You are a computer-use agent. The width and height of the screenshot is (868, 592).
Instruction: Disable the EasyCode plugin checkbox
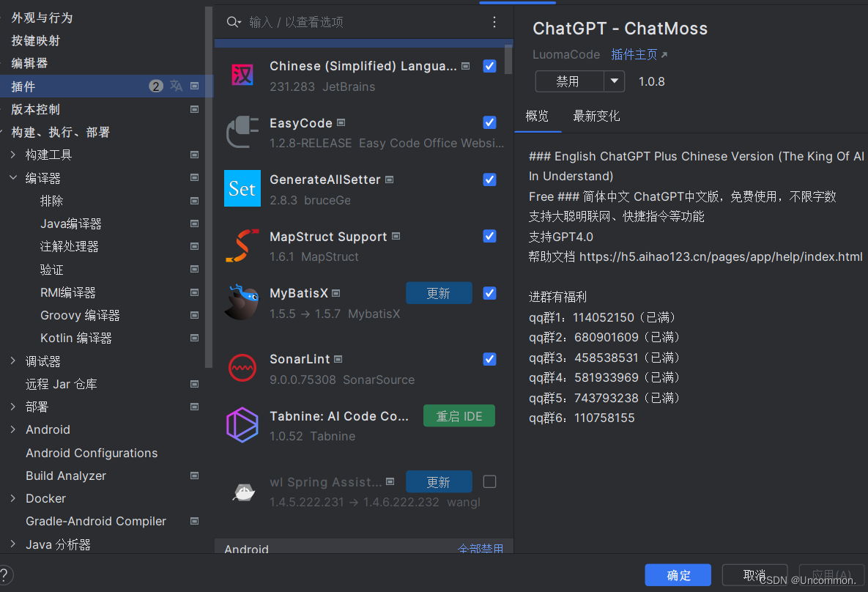coord(489,122)
